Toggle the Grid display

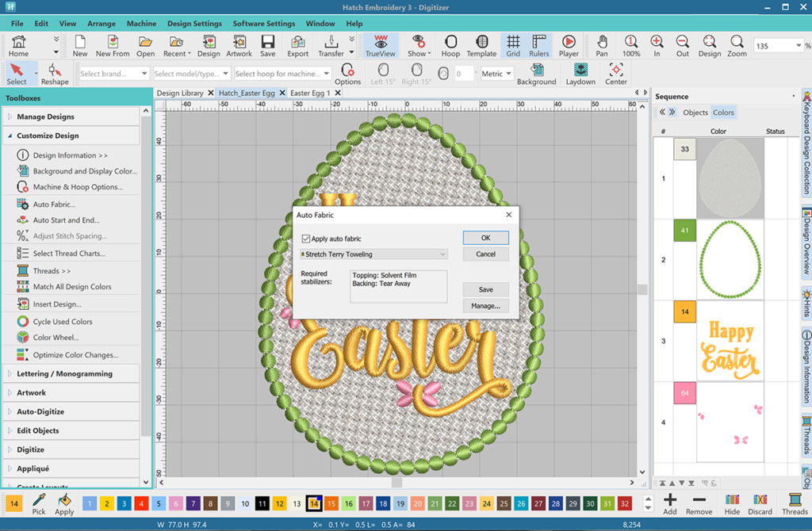pyautogui.click(x=513, y=45)
